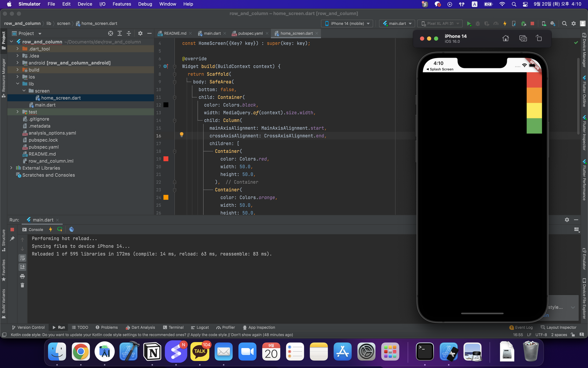
Task: Toggle soft-wrap in the Run console
Action: click(x=22, y=258)
